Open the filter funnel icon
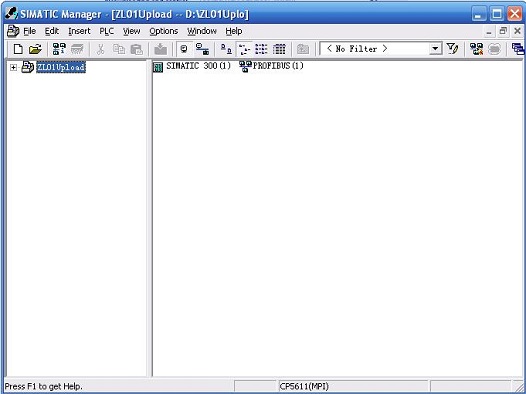This screenshot has width=526, height=394. pyautogui.click(x=452, y=49)
